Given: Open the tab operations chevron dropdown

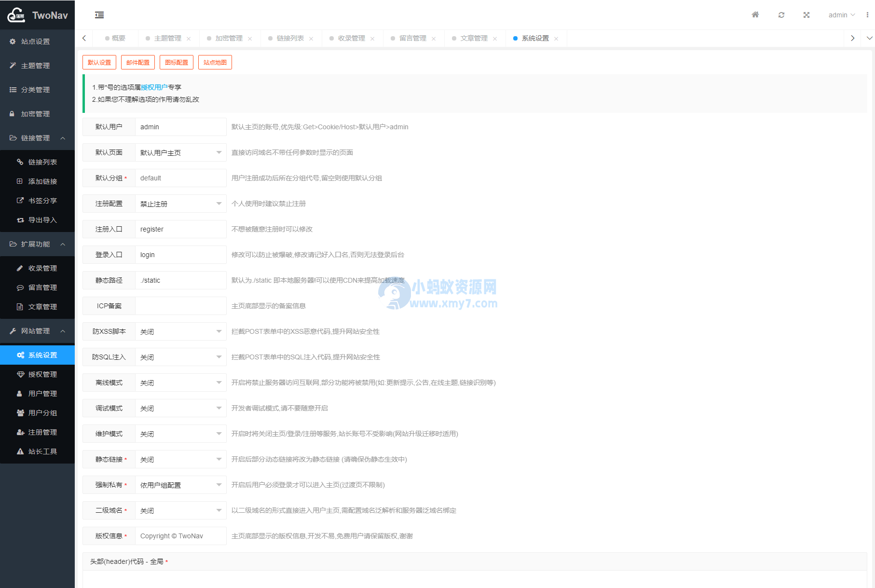Looking at the screenshot, I should pyautogui.click(x=869, y=38).
